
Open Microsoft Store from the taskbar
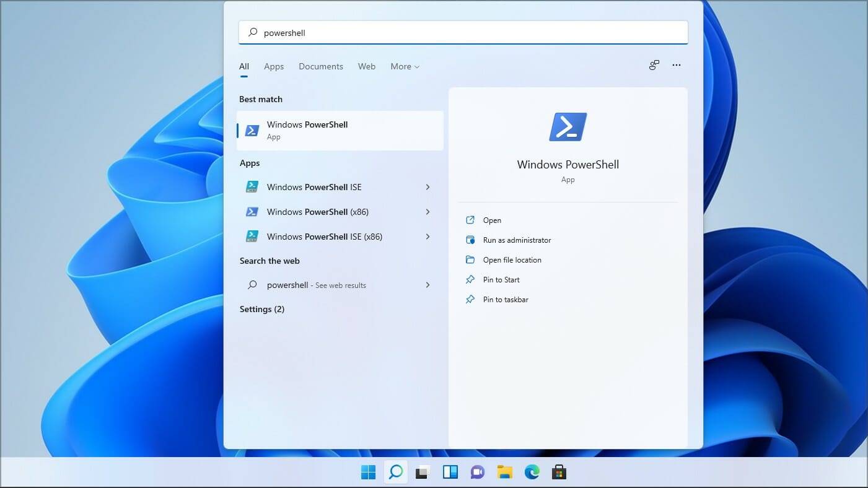(559, 473)
